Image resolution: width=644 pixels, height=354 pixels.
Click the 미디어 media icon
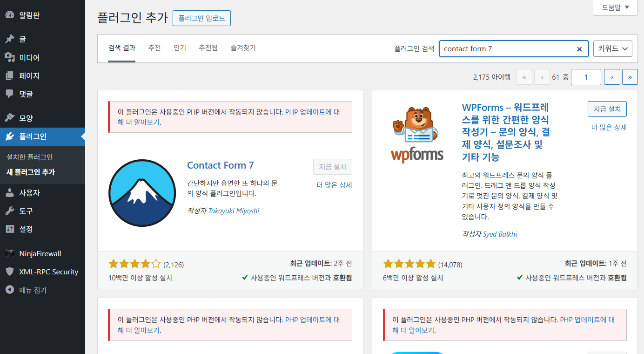[x=10, y=57]
